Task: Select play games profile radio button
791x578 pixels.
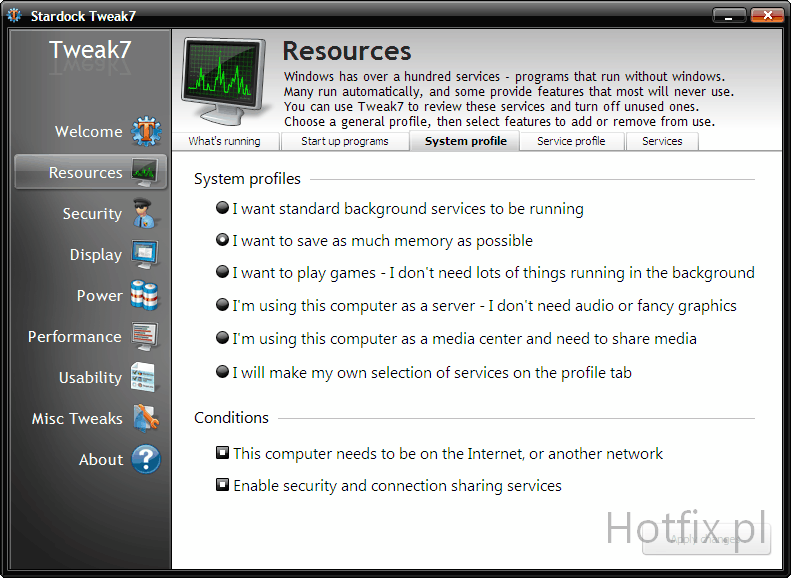Action: (x=222, y=271)
